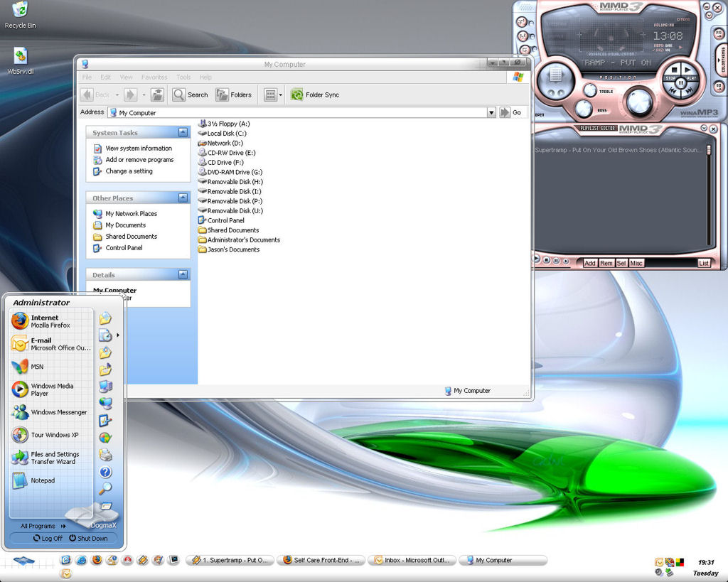Open the Help menu
The image size is (728, 582).
[x=205, y=77]
